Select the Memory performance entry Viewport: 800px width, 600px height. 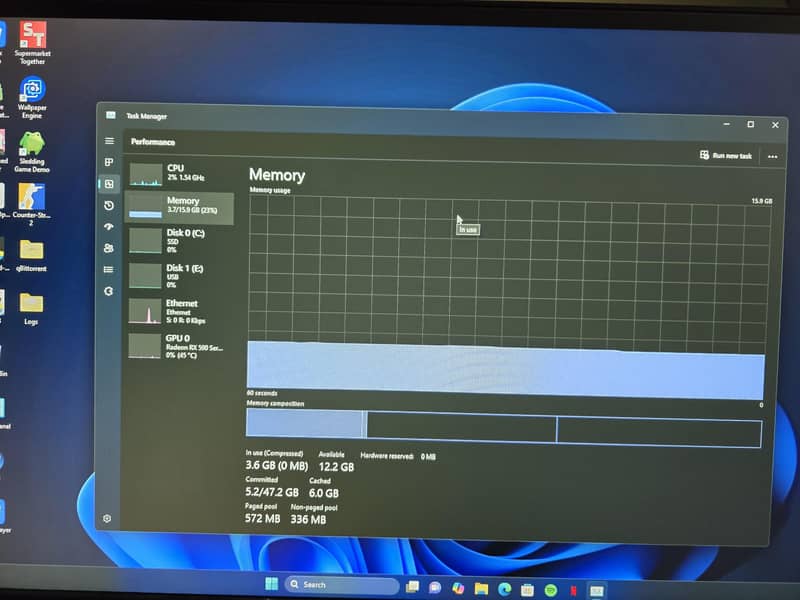point(180,207)
